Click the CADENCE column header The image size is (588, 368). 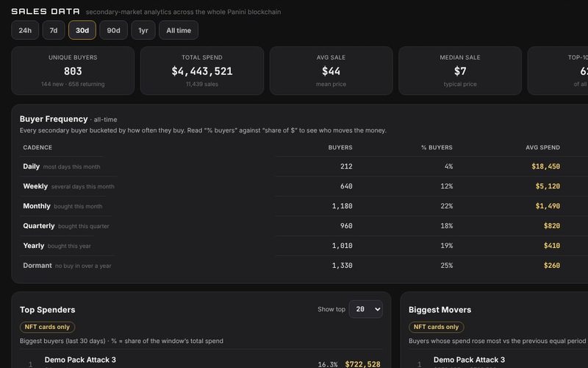click(x=37, y=148)
